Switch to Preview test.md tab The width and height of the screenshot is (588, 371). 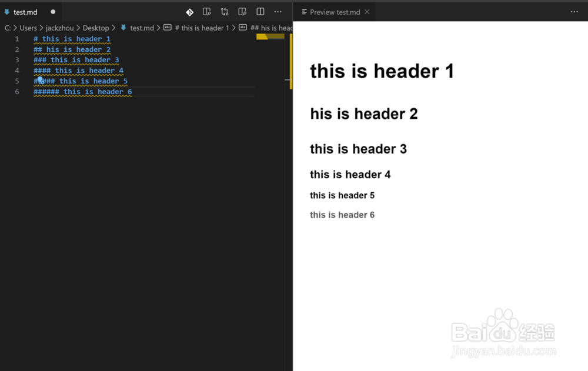pyautogui.click(x=335, y=12)
